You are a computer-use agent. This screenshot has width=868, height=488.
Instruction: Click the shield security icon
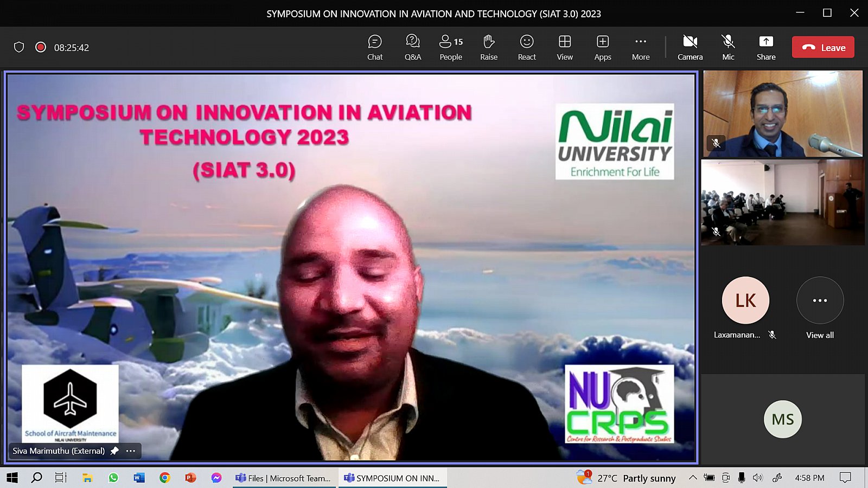[x=19, y=47]
